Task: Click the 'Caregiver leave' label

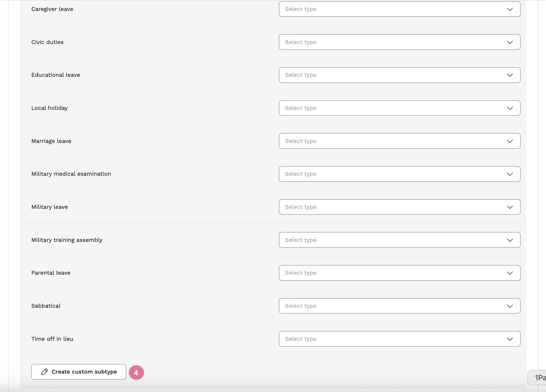Action: tap(52, 9)
